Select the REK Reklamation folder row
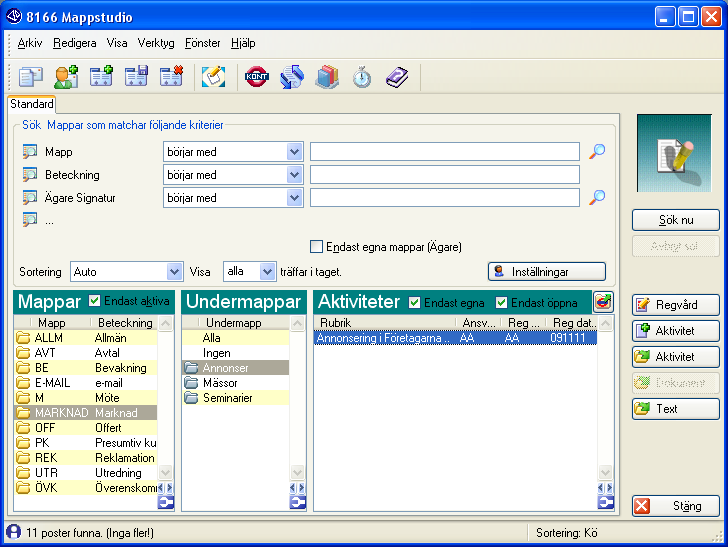Screen dimensions: 728x547 (86, 458)
